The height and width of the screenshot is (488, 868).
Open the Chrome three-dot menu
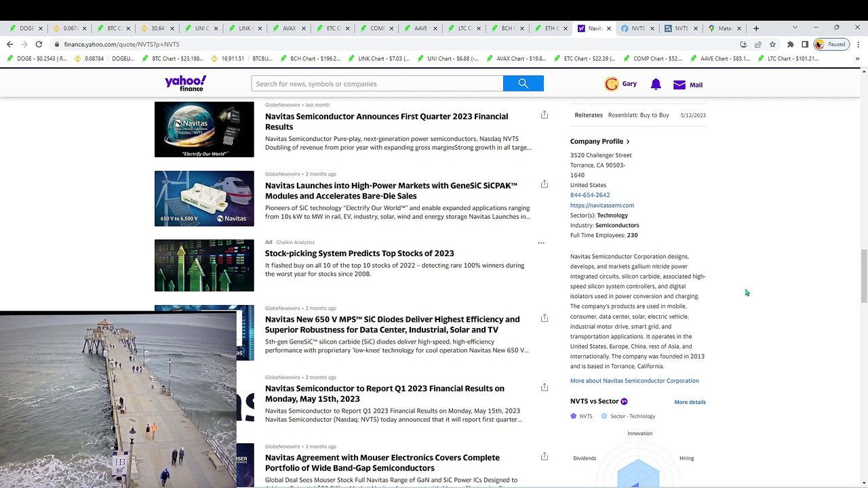(x=858, y=44)
